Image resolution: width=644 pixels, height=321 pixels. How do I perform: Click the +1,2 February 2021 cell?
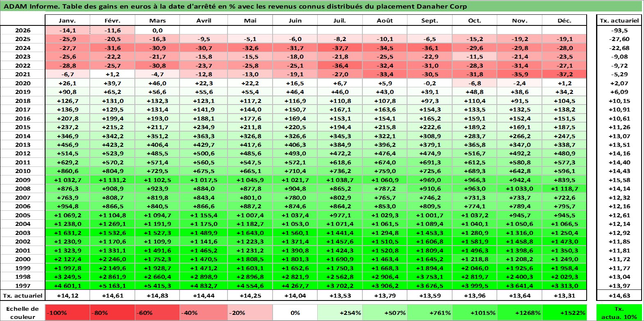112,74
